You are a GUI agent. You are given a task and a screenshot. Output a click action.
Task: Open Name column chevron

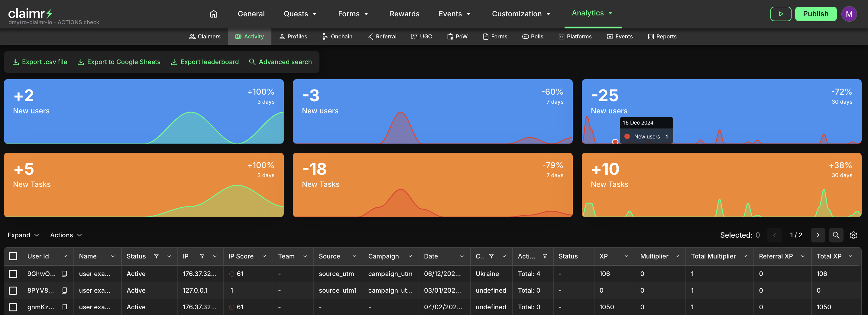(113, 256)
